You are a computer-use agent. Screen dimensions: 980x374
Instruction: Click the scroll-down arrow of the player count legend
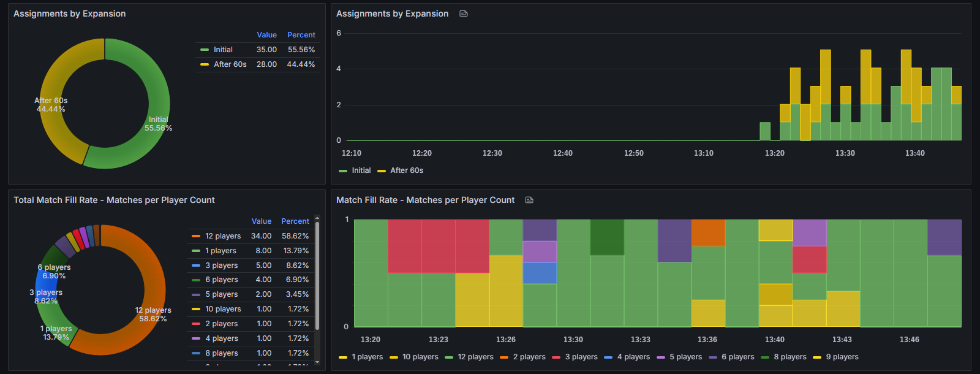click(x=317, y=362)
